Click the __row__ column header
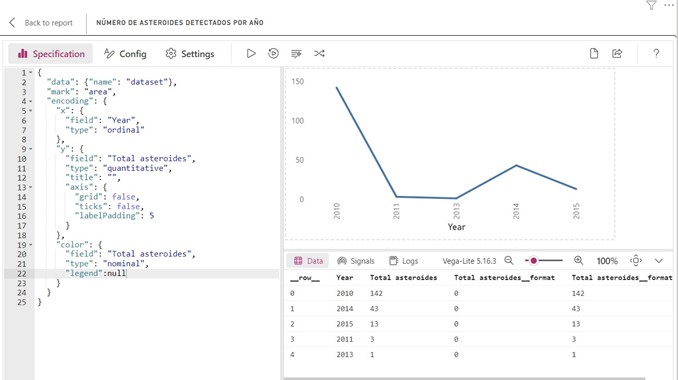The width and height of the screenshot is (678, 380). tap(305, 278)
